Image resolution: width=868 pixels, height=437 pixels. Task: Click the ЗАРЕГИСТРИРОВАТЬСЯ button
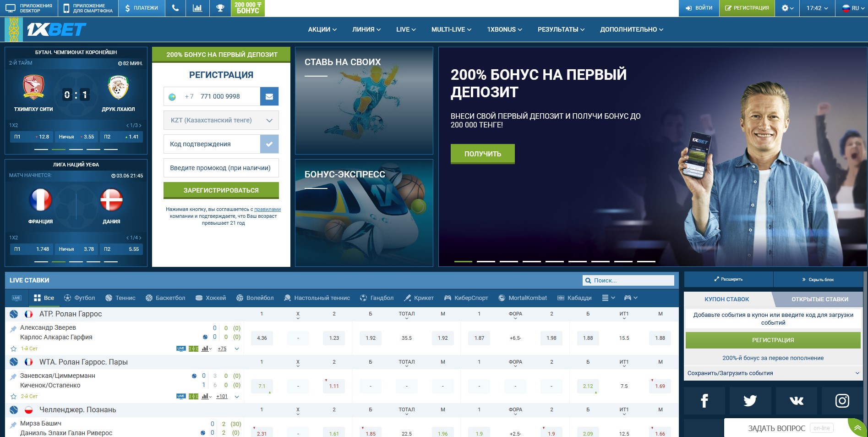[221, 190]
